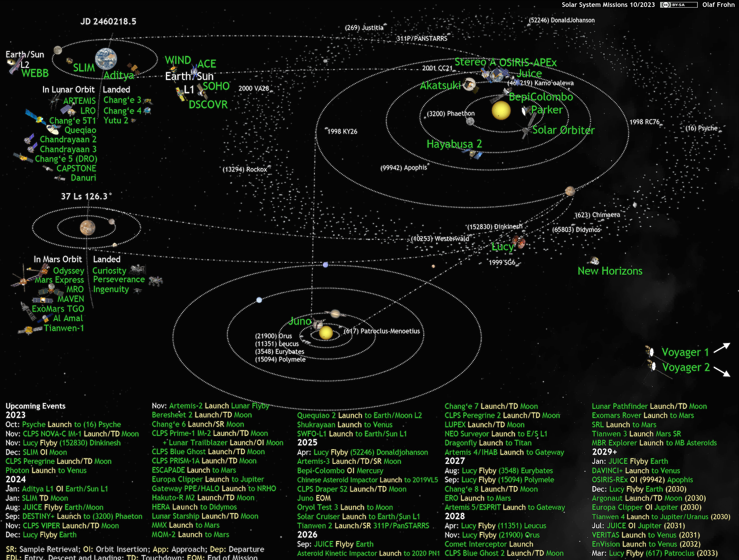The width and height of the screenshot is (739, 560).
Task: Click the Chang'e 4 lander icon
Action: [x=147, y=111]
